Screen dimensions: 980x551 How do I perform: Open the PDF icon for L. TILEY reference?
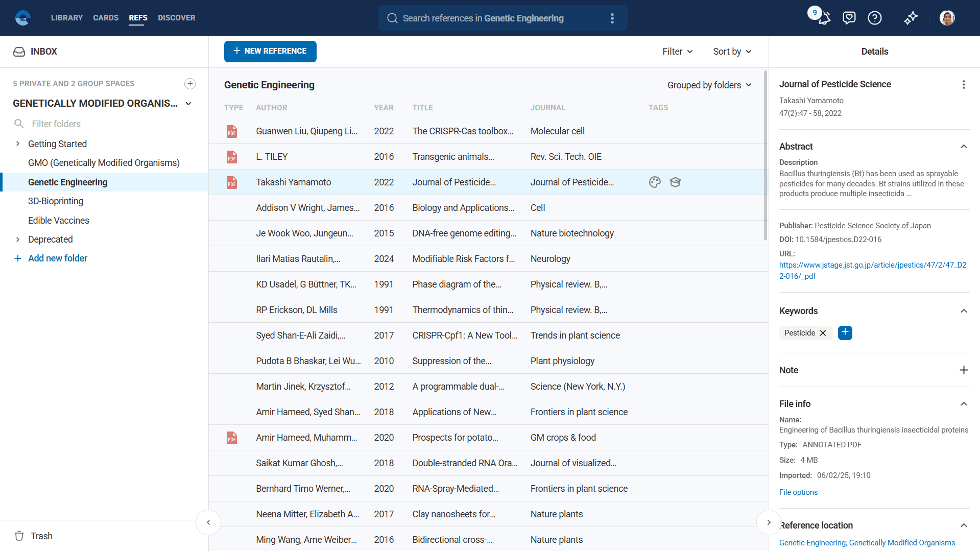(x=232, y=157)
